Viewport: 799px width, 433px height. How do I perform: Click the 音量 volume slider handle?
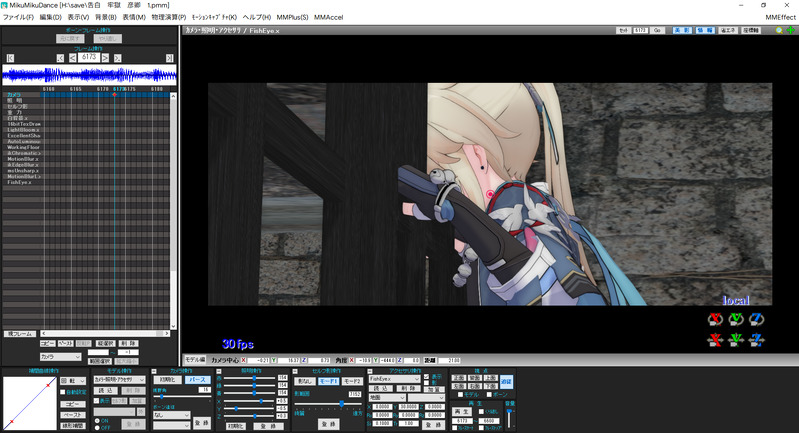click(509, 411)
